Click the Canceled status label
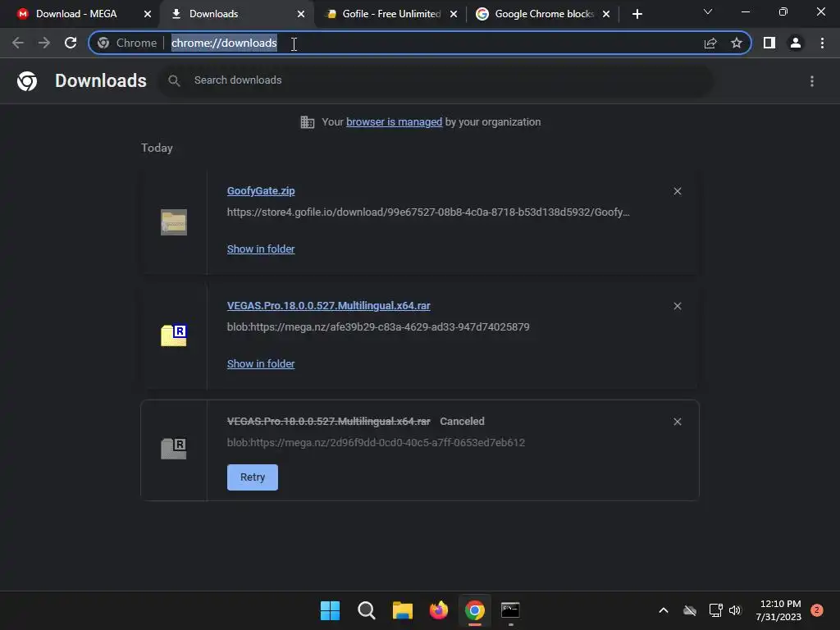Viewport: 840px width, 630px height. 462,422
